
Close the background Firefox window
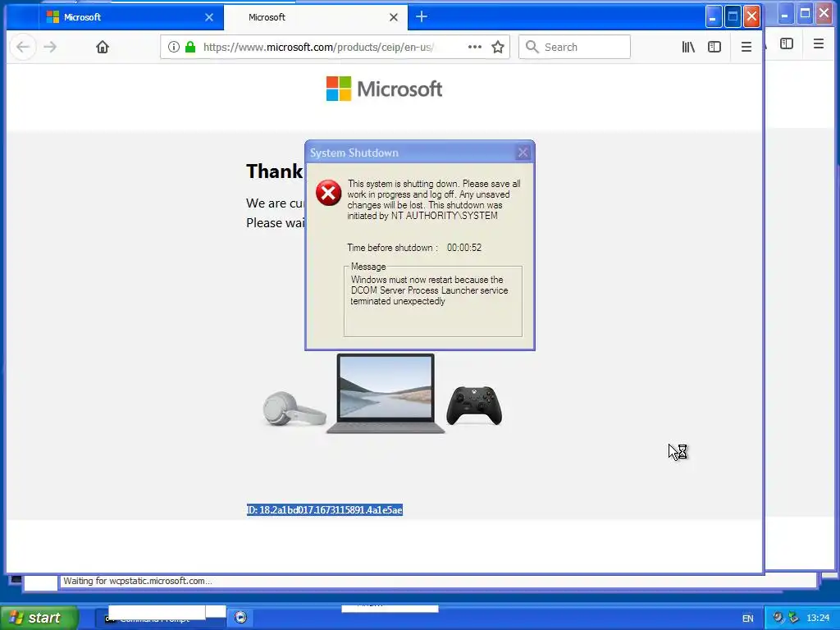coord(824,13)
